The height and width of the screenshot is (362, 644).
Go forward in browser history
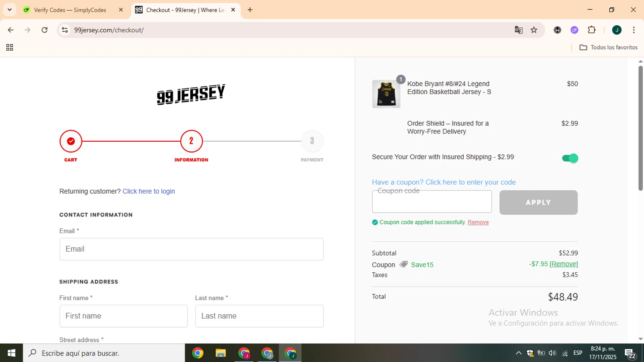27,30
